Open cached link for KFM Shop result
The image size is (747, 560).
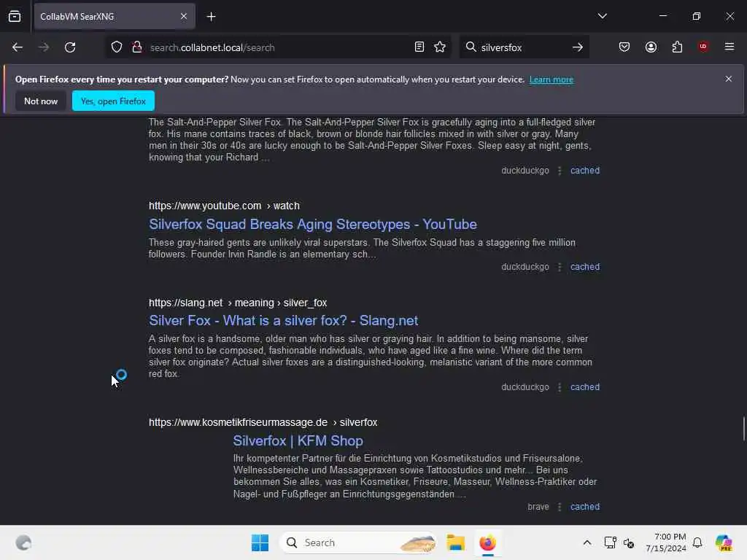click(585, 507)
